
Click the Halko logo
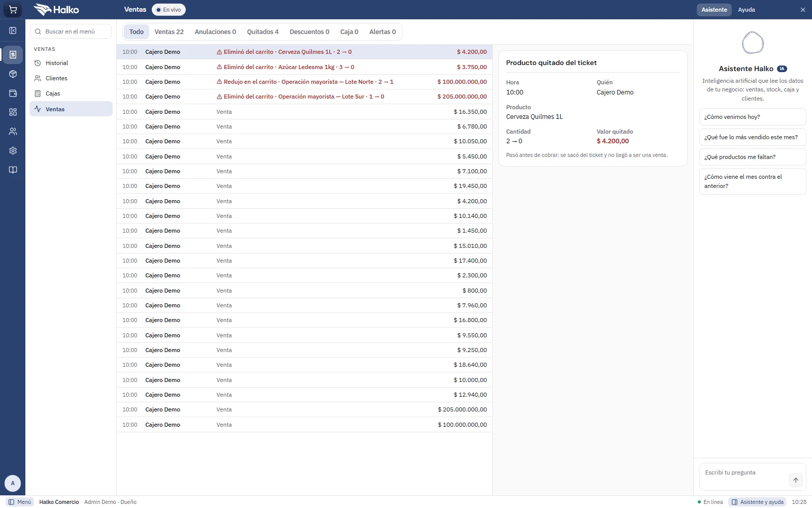click(56, 10)
